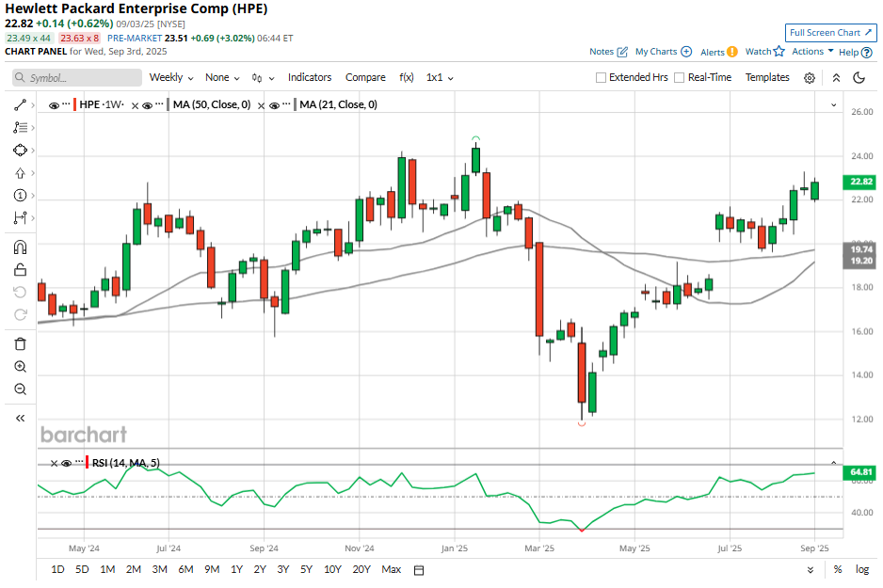Delete drawings with the trash icon
The width and height of the screenshot is (883, 588).
pyautogui.click(x=21, y=344)
